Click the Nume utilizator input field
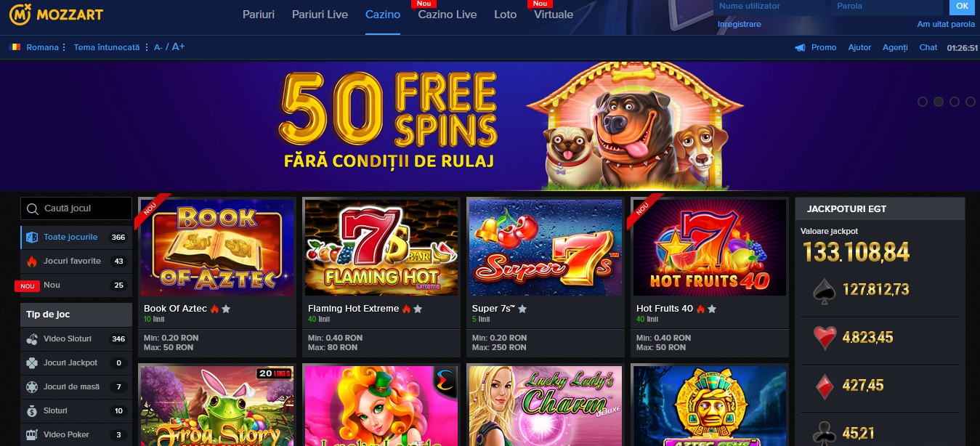Screen dimensions: 980x446 point(769,7)
